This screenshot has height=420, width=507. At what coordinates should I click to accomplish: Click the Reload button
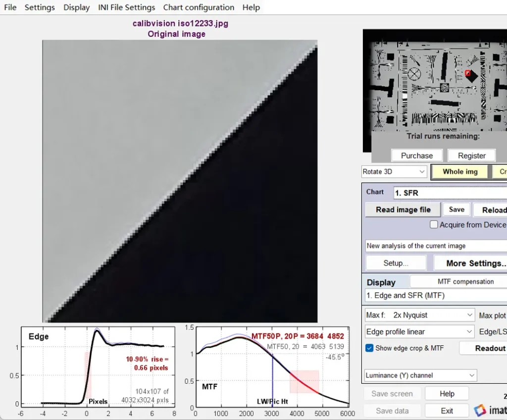coord(490,210)
